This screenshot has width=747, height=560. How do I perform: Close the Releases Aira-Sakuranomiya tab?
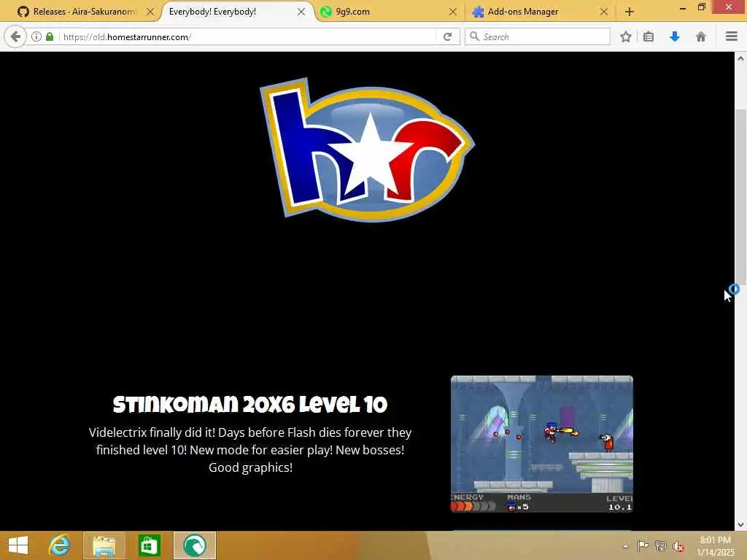pos(150,12)
